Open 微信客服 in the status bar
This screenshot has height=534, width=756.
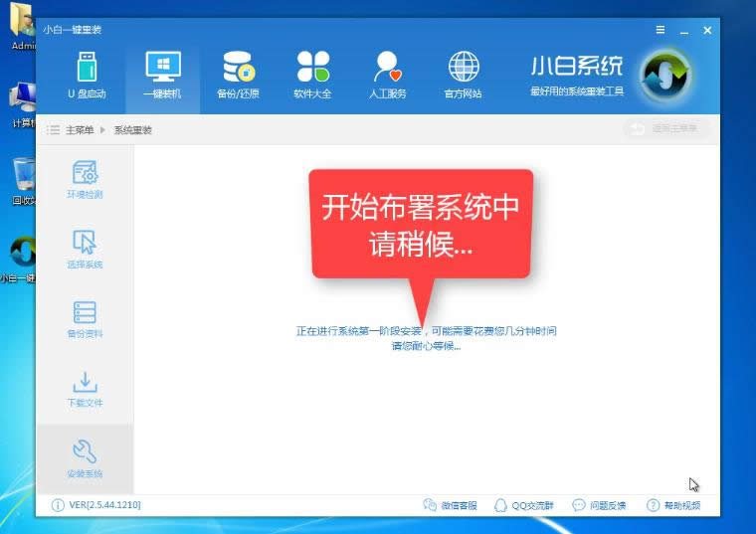coord(451,505)
